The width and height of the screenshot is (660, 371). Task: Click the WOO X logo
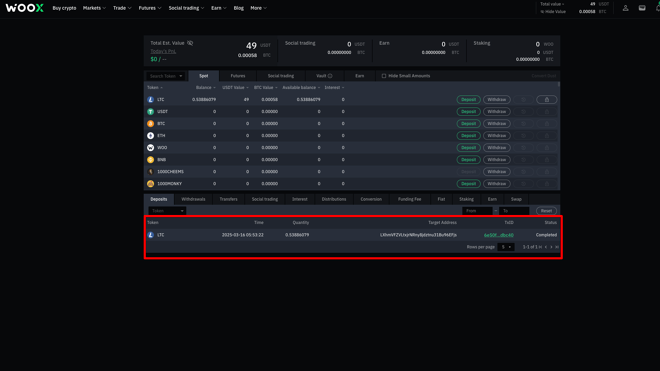[24, 8]
